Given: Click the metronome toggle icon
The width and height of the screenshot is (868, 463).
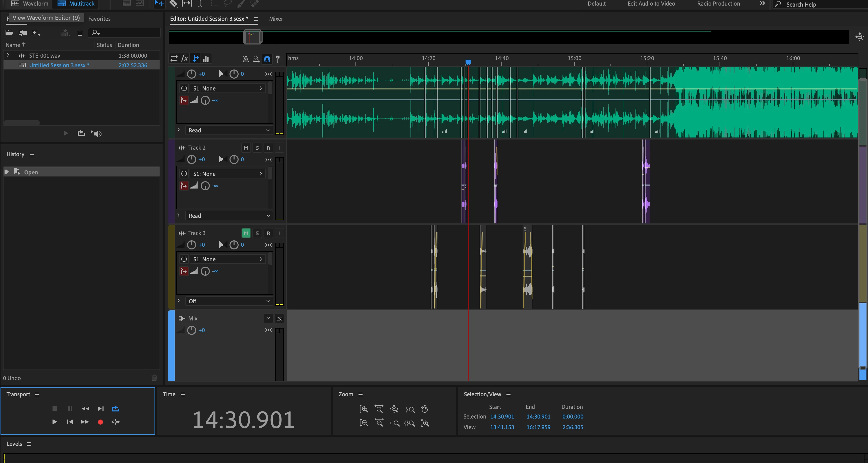Looking at the screenshot, I should click(246, 59).
